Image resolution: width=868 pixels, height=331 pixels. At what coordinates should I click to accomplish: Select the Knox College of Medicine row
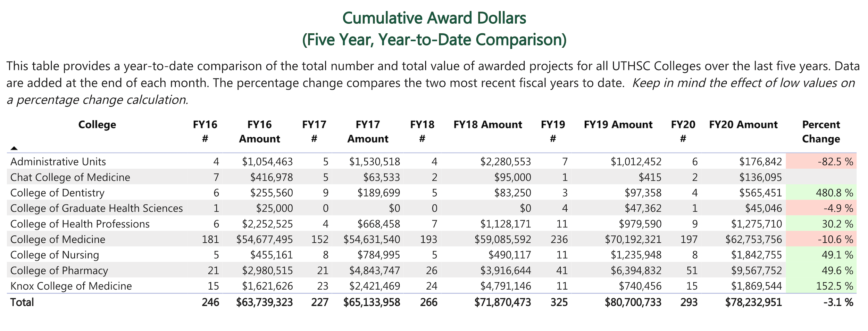tap(71, 286)
